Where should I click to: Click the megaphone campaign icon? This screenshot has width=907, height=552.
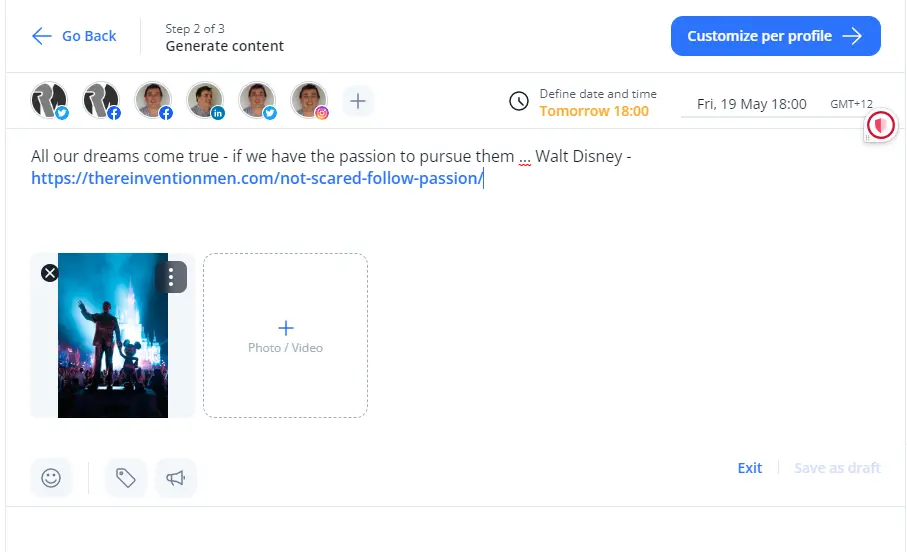(176, 478)
